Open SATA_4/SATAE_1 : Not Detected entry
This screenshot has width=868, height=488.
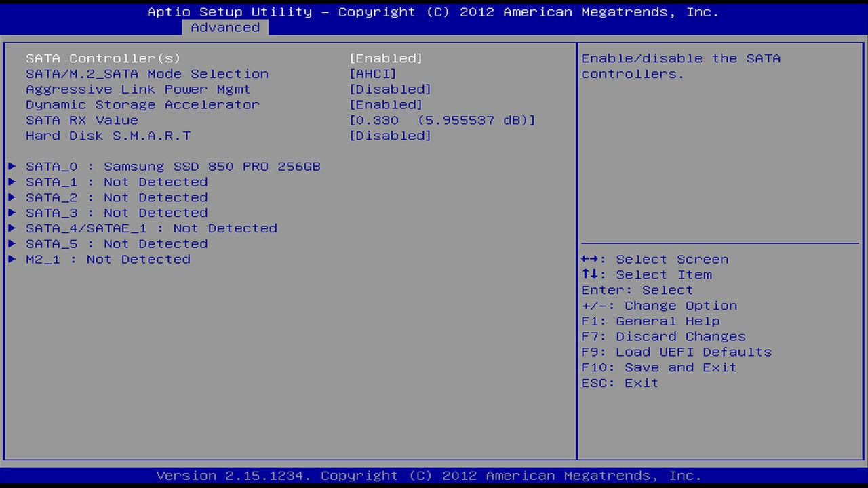tap(151, 228)
